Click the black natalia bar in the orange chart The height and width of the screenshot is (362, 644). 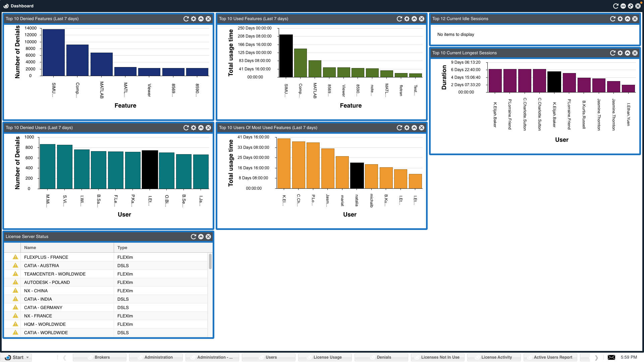[x=357, y=175]
